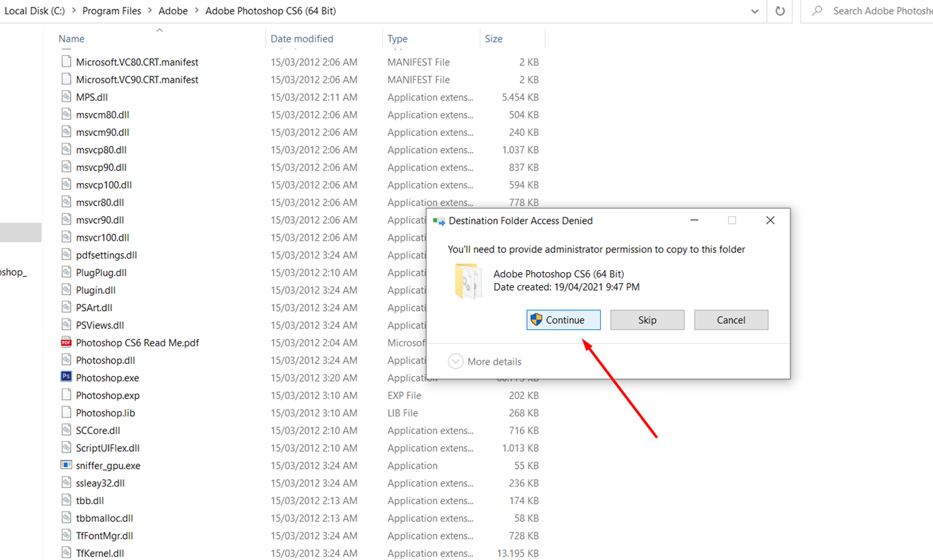Select the ScriptUIFlex.dll file name
The width and height of the screenshot is (933, 560).
click(108, 448)
